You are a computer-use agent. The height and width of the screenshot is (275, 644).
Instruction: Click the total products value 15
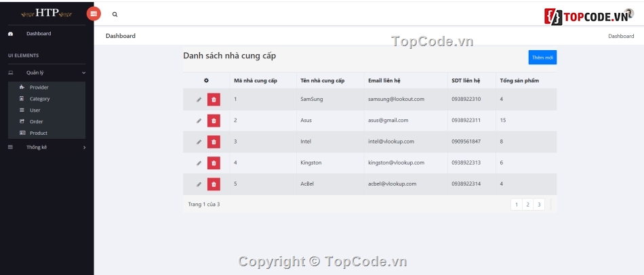(503, 121)
